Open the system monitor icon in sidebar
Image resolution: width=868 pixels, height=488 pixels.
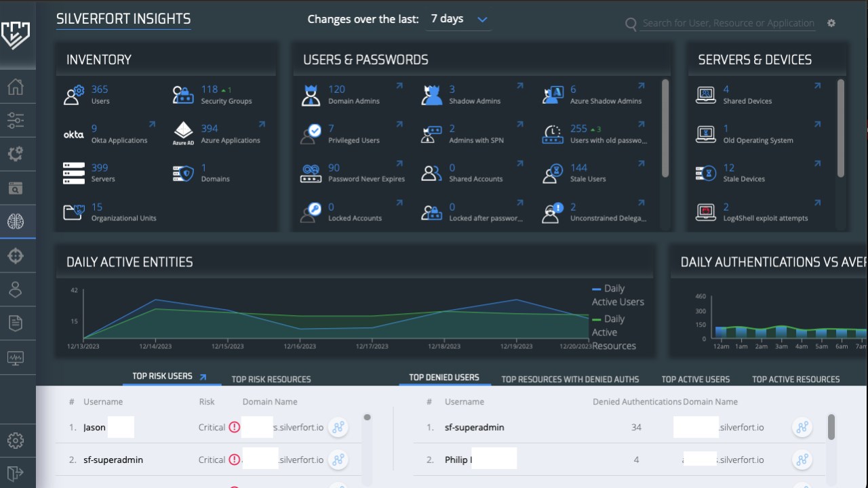click(16, 357)
